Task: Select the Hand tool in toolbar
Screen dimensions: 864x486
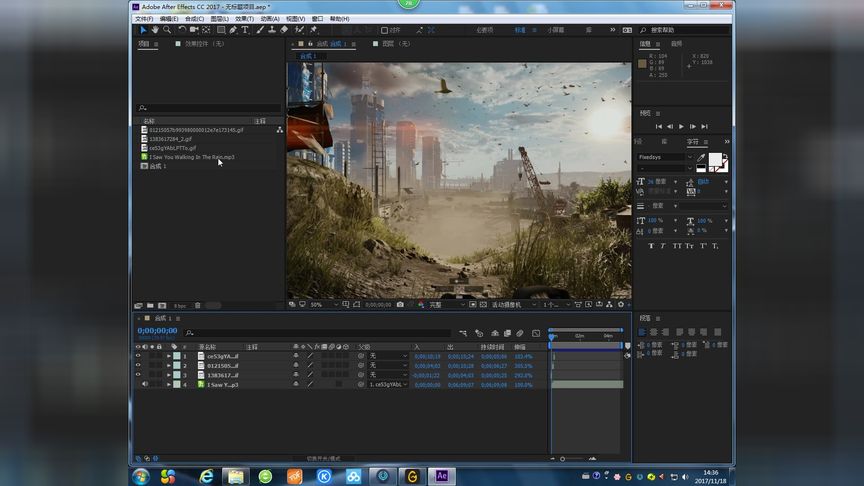Action: tap(154, 30)
